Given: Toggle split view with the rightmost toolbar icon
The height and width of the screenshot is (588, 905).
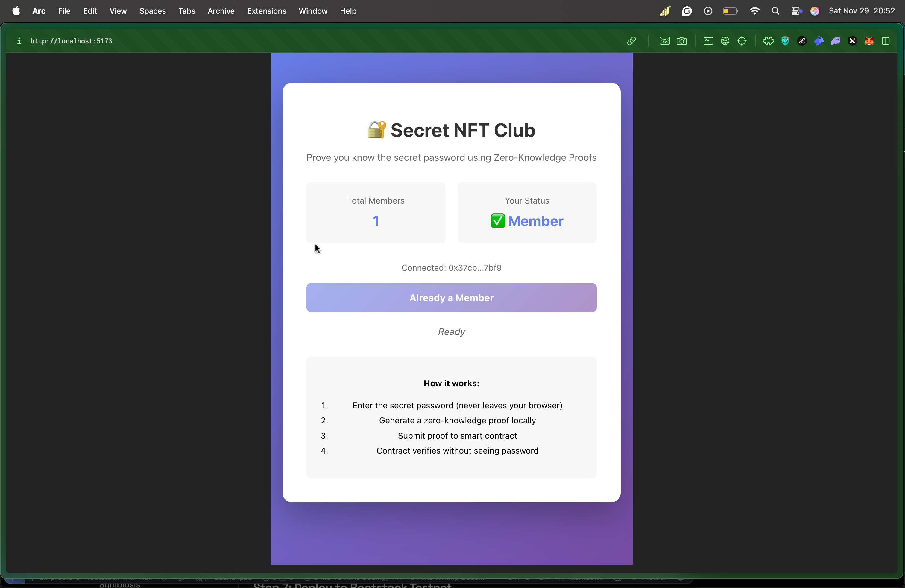Looking at the screenshot, I should click(x=886, y=41).
